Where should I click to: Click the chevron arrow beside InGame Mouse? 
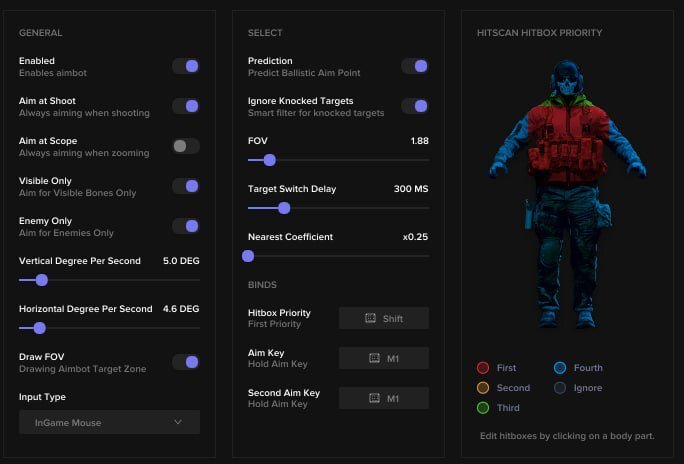pos(178,422)
